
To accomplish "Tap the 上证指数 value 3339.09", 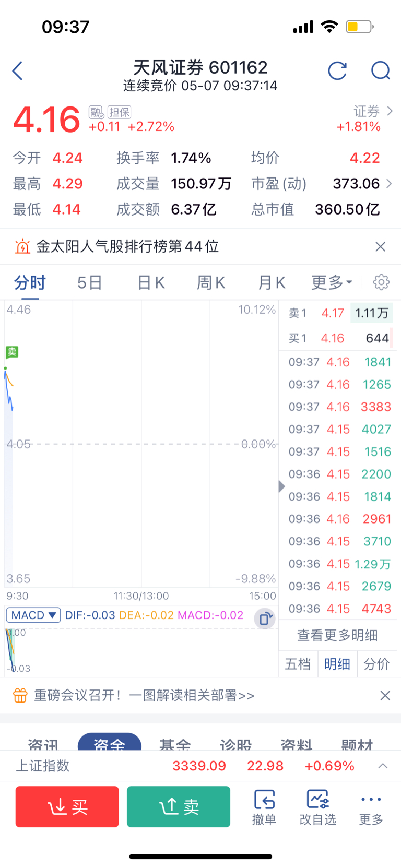I will (199, 766).
